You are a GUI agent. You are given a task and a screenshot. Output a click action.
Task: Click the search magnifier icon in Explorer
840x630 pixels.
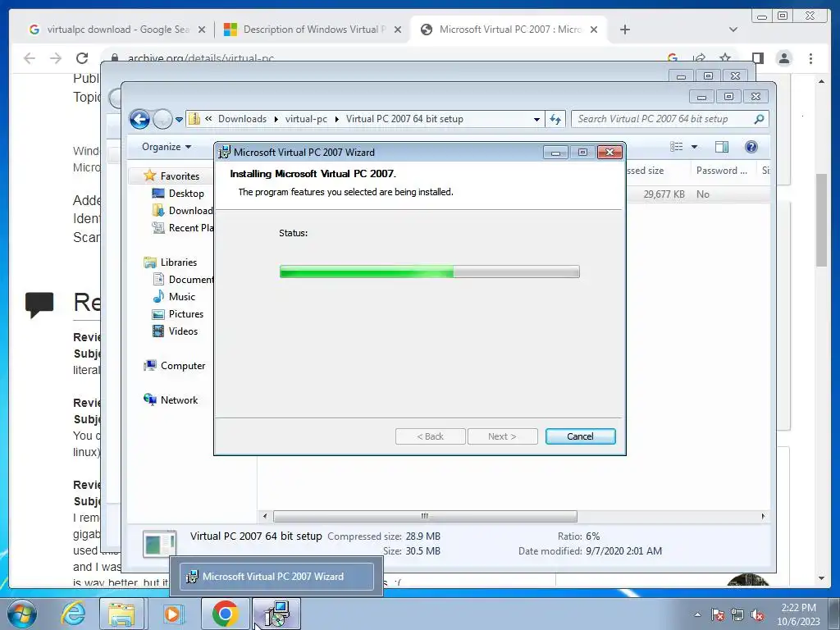tap(759, 119)
